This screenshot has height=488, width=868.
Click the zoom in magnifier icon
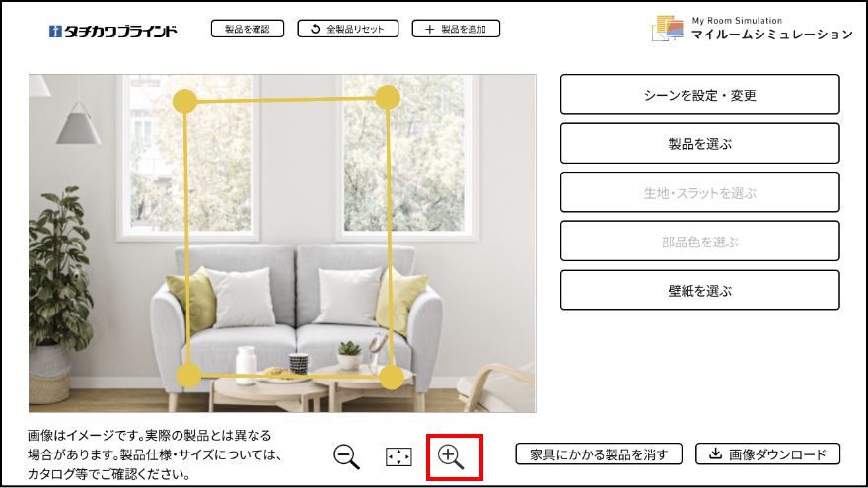(451, 457)
